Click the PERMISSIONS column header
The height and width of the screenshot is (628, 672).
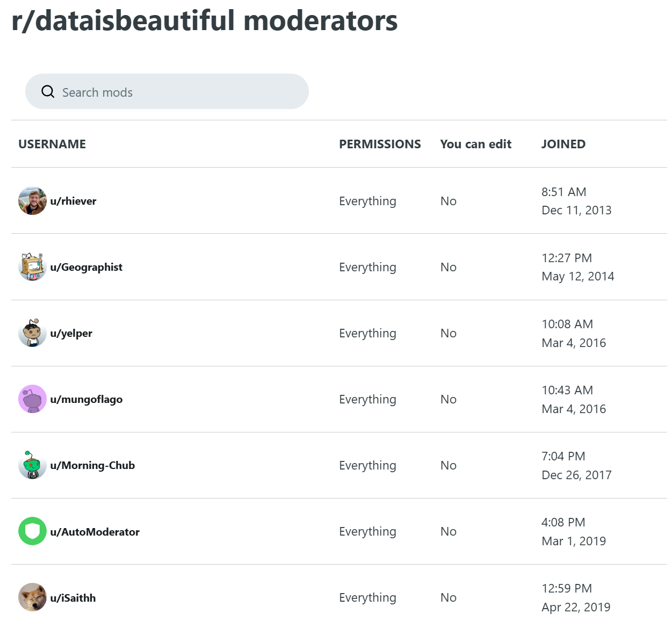(x=380, y=143)
